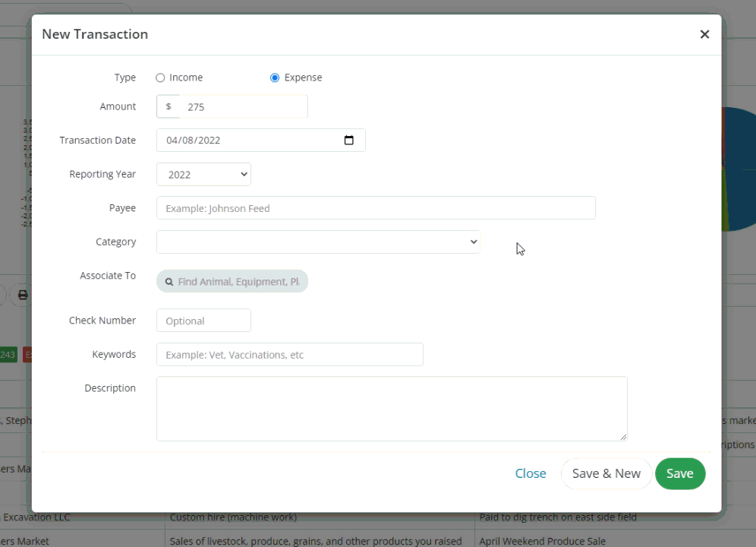Select the Income radio button
This screenshot has width=756, height=547.
pos(160,77)
